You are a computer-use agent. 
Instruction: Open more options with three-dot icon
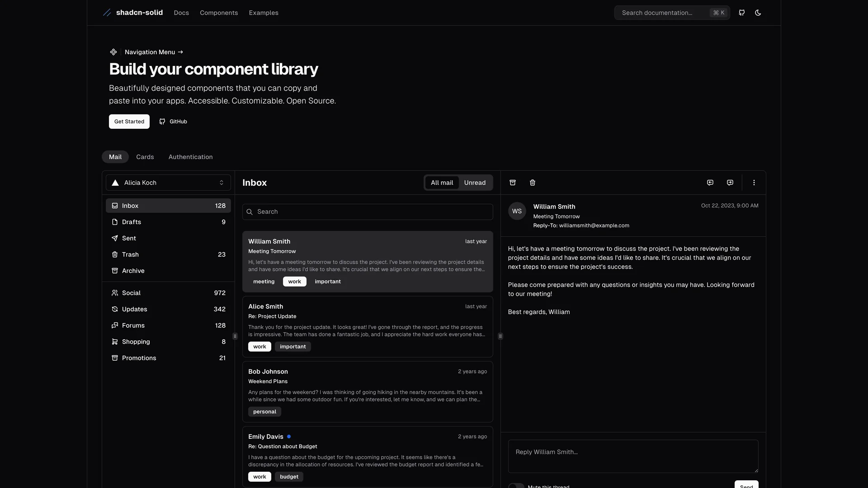pyautogui.click(x=754, y=183)
